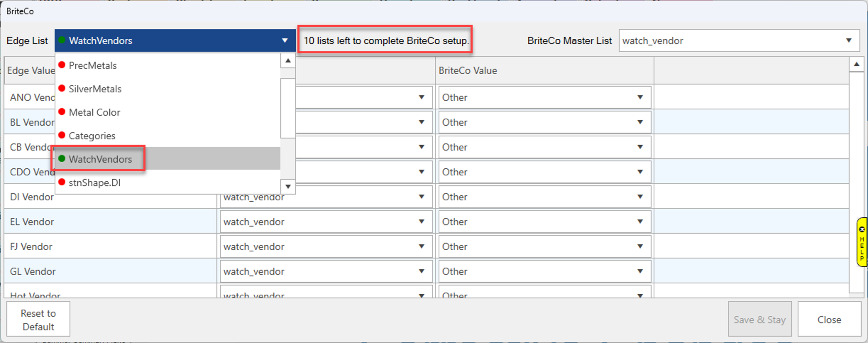Viewport: 868px width, 343px height.
Task: Select Categories from the dropdown list
Action: tap(92, 136)
